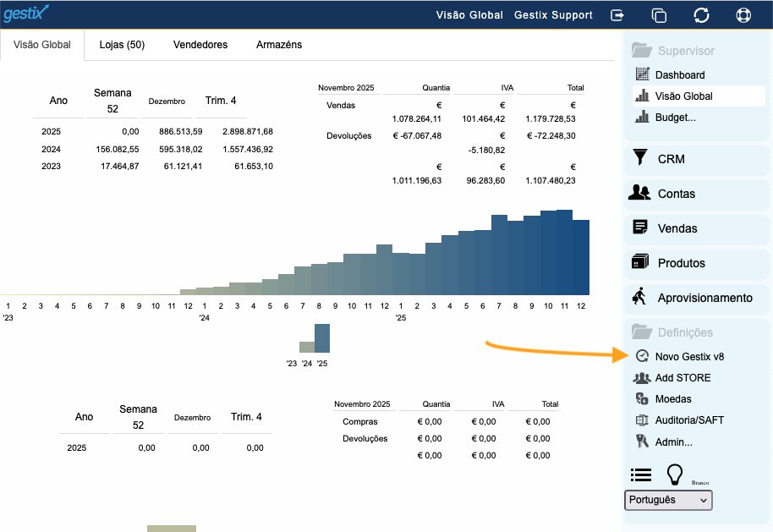Click the hamburger list menu icon

click(641, 474)
